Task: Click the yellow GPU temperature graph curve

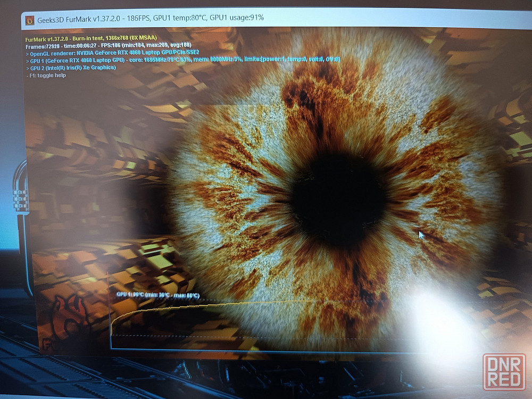Action: [x=210, y=307]
